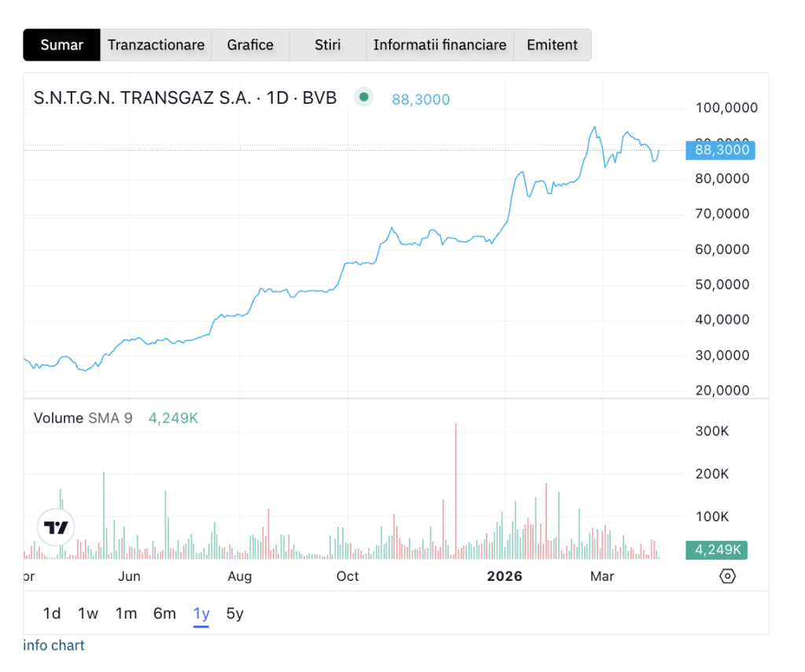Open Informatii financiare tab
This screenshot has height=672, width=805.
[x=439, y=45]
